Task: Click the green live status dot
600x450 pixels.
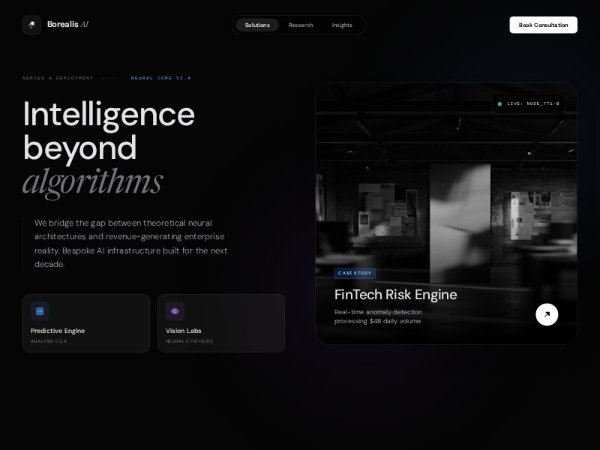Action: (x=499, y=104)
